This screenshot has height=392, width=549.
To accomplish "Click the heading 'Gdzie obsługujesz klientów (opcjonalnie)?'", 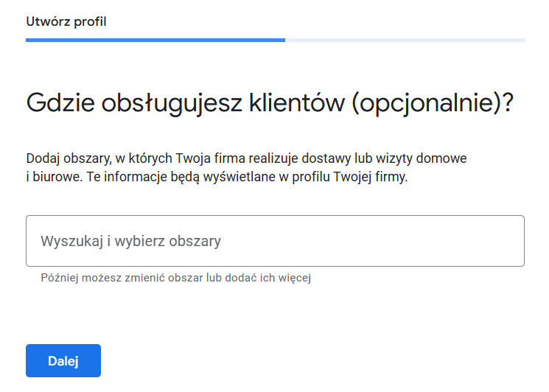I will coord(270,103).
